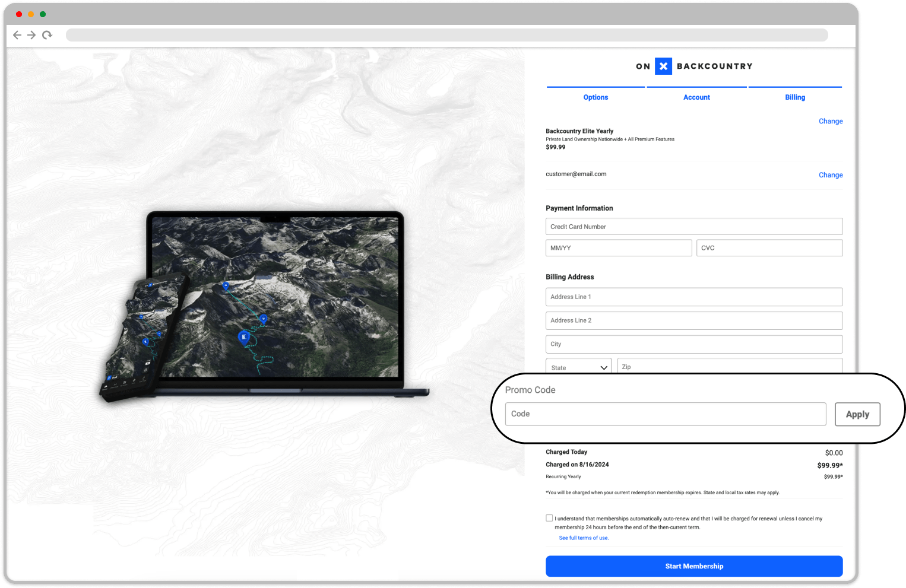Viewport: 906px width, 588px height.
Task: Click the Credit Card Number field
Action: point(693,226)
